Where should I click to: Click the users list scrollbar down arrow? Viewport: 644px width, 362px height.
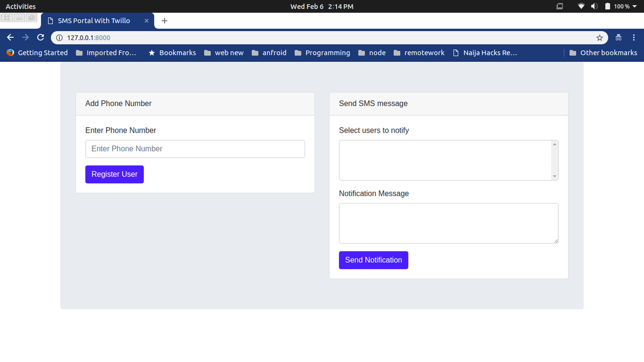pyautogui.click(x=554, y=176)
